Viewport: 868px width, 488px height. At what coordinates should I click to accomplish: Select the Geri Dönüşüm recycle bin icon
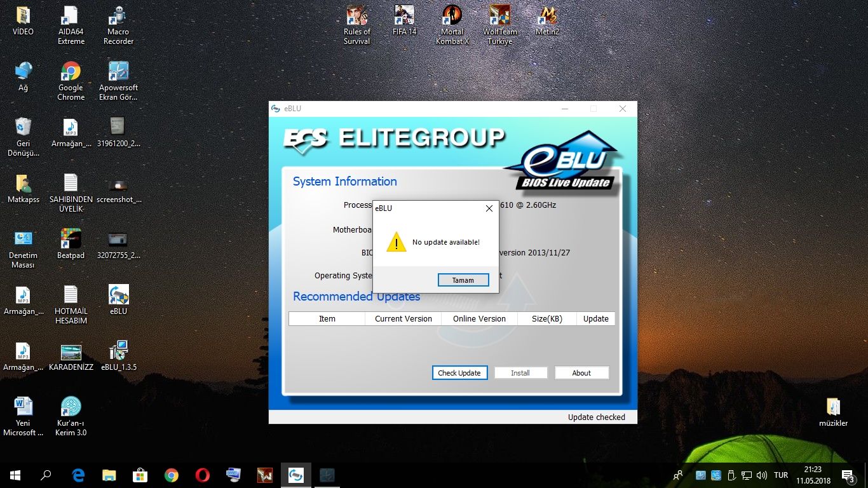tap(23, 138)
